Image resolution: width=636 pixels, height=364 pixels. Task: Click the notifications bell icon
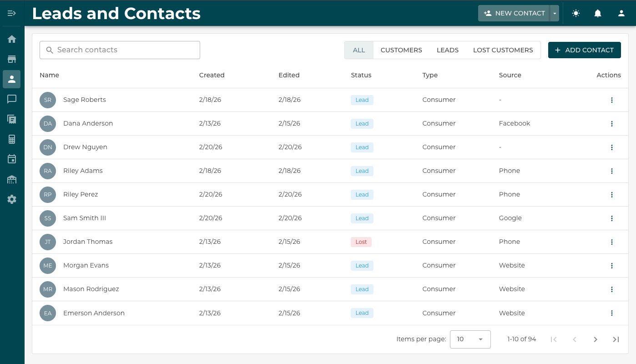(x=597, y=13)
